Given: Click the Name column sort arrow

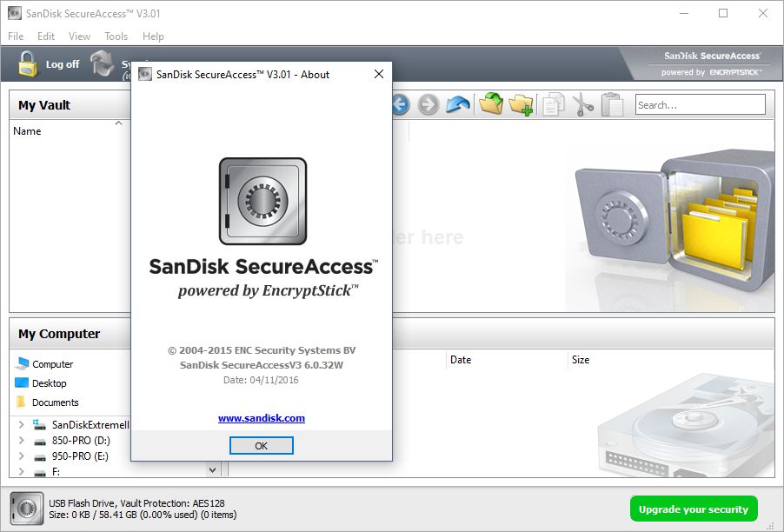Looking at the screenshot, I should pos(118,123).
